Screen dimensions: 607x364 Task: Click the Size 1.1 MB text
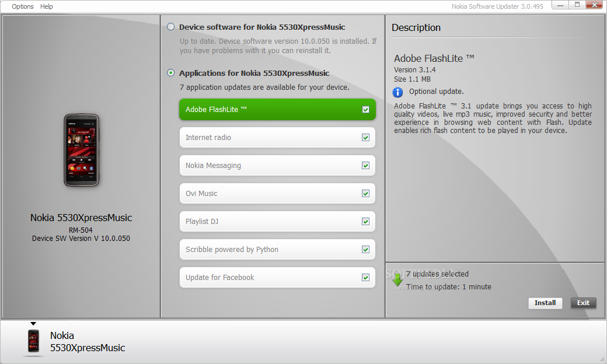412,79
